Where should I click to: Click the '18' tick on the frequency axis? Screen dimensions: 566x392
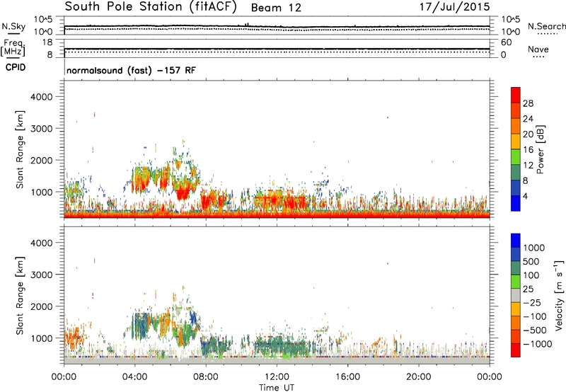(x=47, y=42)
